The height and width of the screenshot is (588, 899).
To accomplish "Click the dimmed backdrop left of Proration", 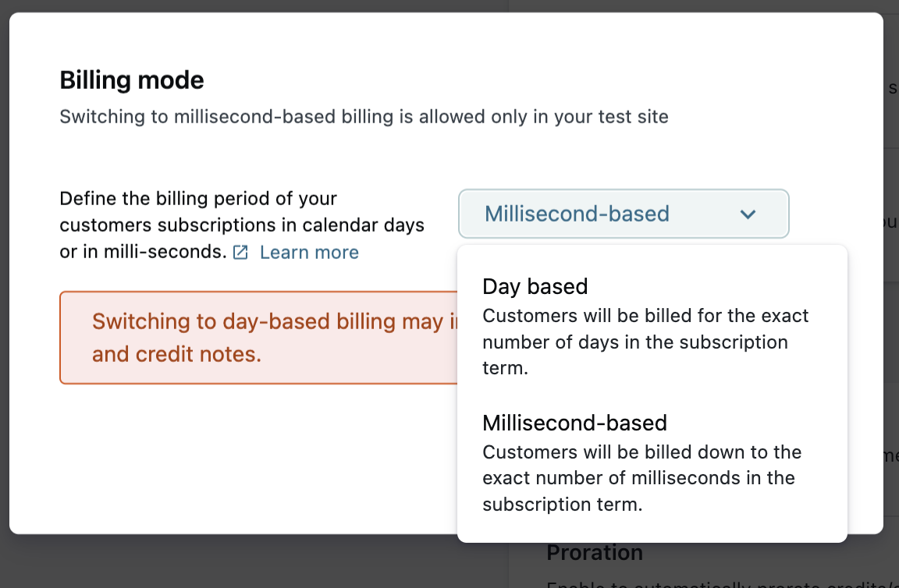I will coord(258,561).
